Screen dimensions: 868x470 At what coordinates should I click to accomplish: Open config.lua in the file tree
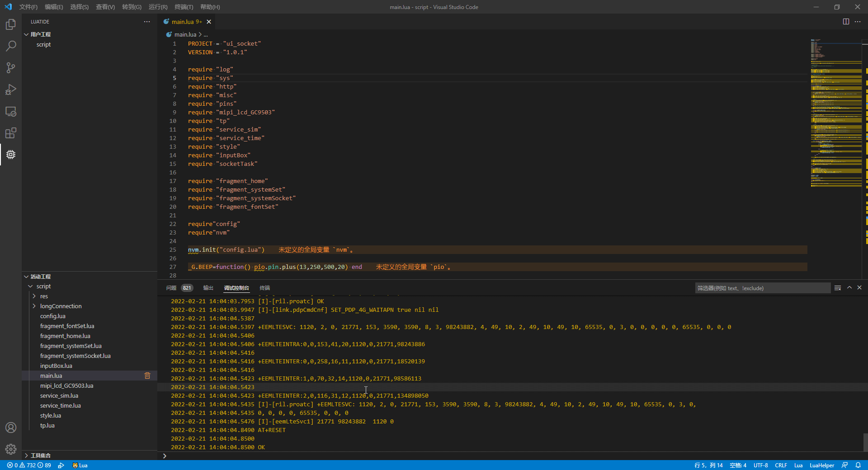(x=53, y=316)
